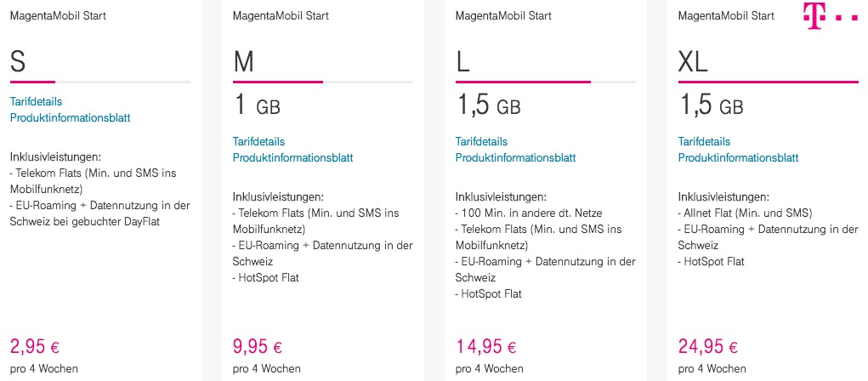
Task: Select the M tariff heading
Action: click(x=244, y=61)
